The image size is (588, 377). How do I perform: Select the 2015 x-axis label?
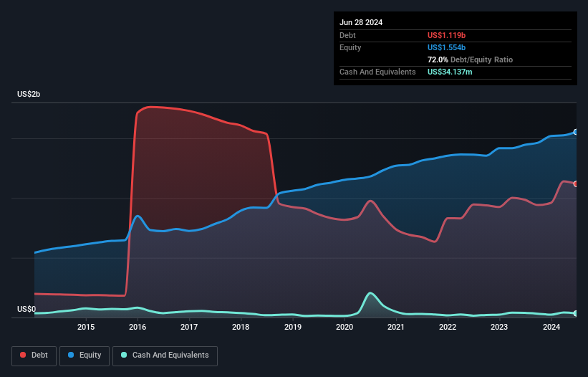(x=86, y=327)
